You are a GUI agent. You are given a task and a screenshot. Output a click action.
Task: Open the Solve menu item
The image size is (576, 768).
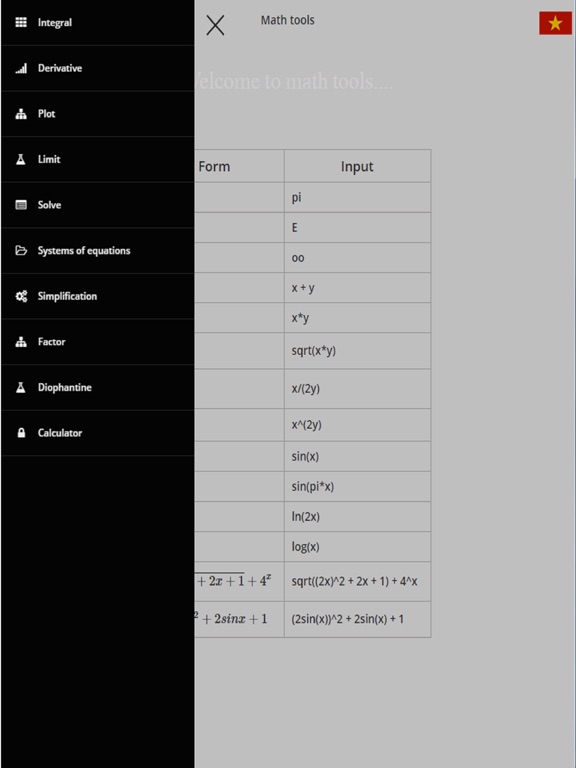97,205
